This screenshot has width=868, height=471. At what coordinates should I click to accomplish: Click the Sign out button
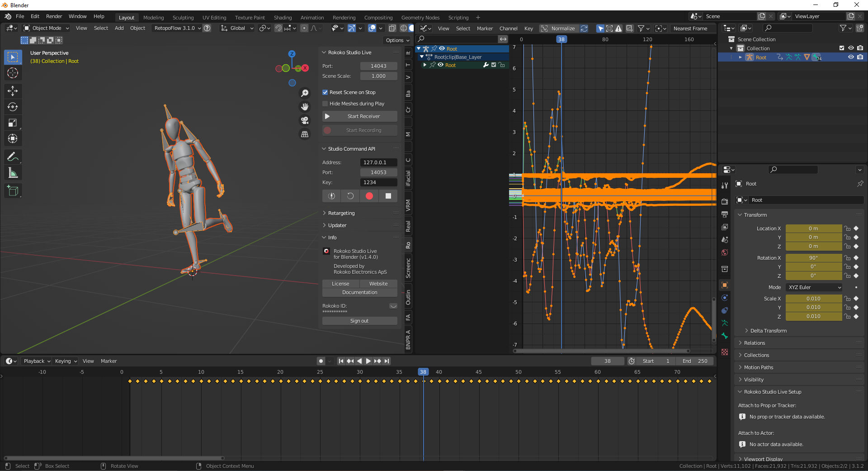point(359,320)
